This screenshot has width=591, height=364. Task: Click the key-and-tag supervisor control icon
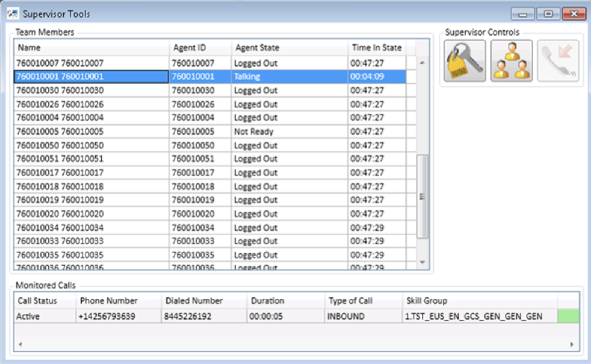[x=465, y=61]
